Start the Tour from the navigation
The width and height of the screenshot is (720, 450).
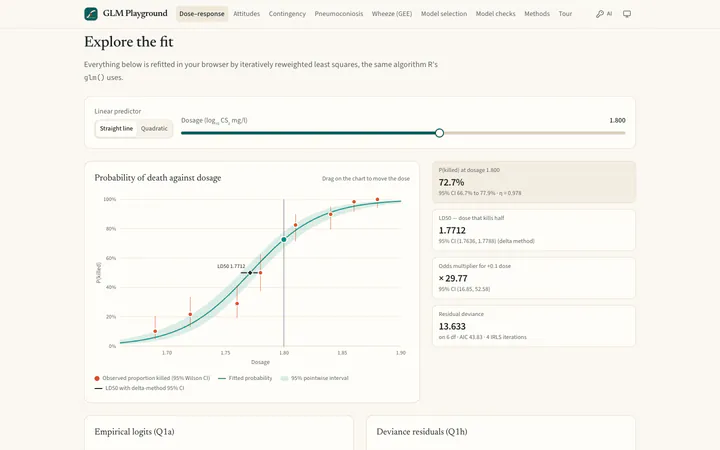(565, 14)
